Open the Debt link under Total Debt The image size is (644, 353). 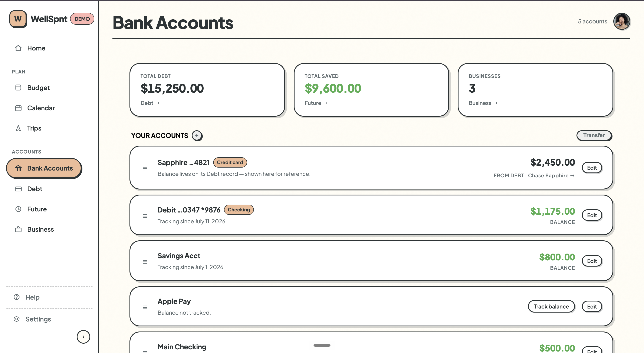(x=150, y=103)
